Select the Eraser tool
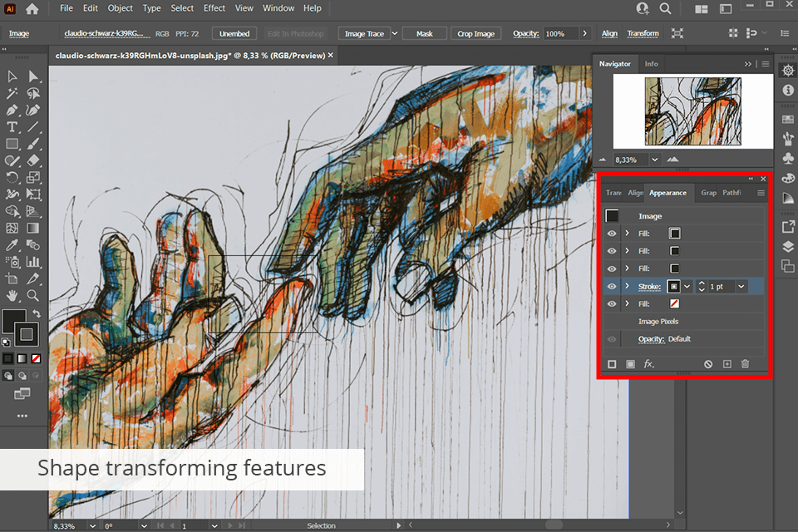The width and height of the screenshot is (798, 532). [33, 160]
